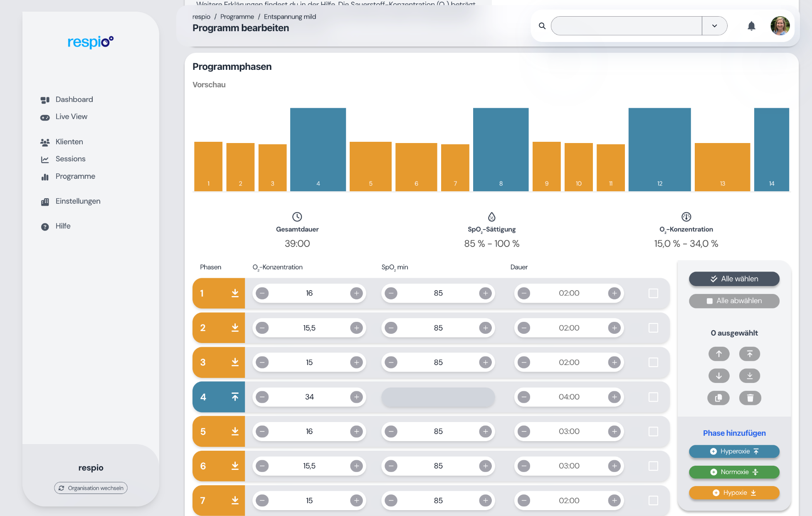Click the search magnifier icon

[542, 26]
